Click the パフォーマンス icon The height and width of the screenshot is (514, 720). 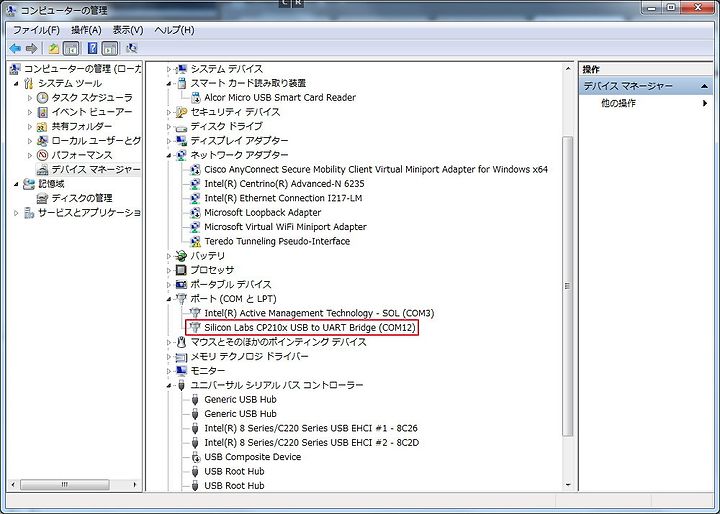tap(42, 155)
